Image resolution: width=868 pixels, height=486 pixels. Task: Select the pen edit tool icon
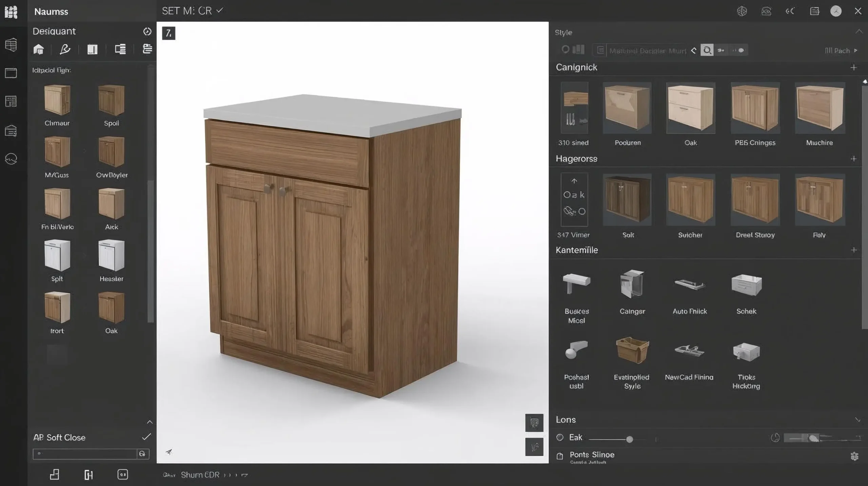(x=65, y=49)
